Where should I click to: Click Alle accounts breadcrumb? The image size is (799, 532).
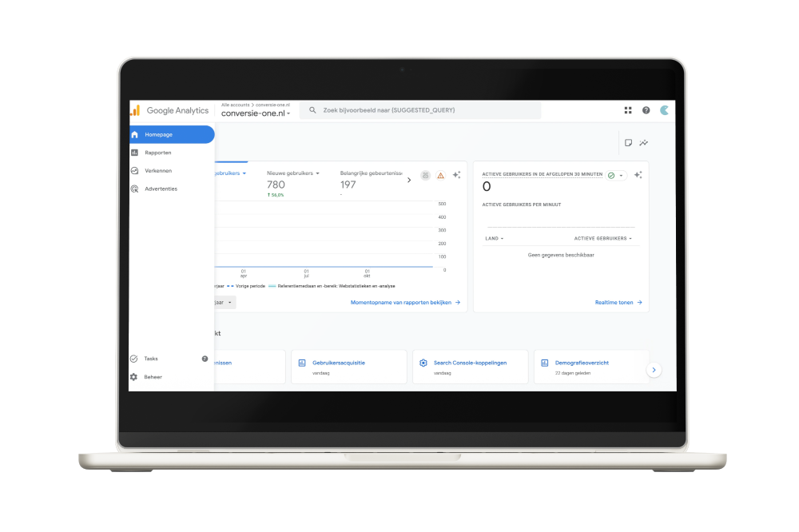[236, 105]
